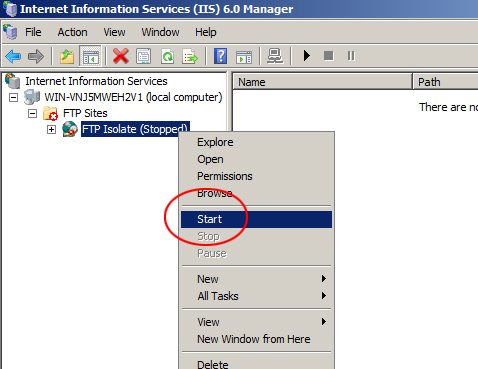Click the Refresh toolbar icon
The height and width of the screenshot is (369, 478).
(x=167, y=56)
